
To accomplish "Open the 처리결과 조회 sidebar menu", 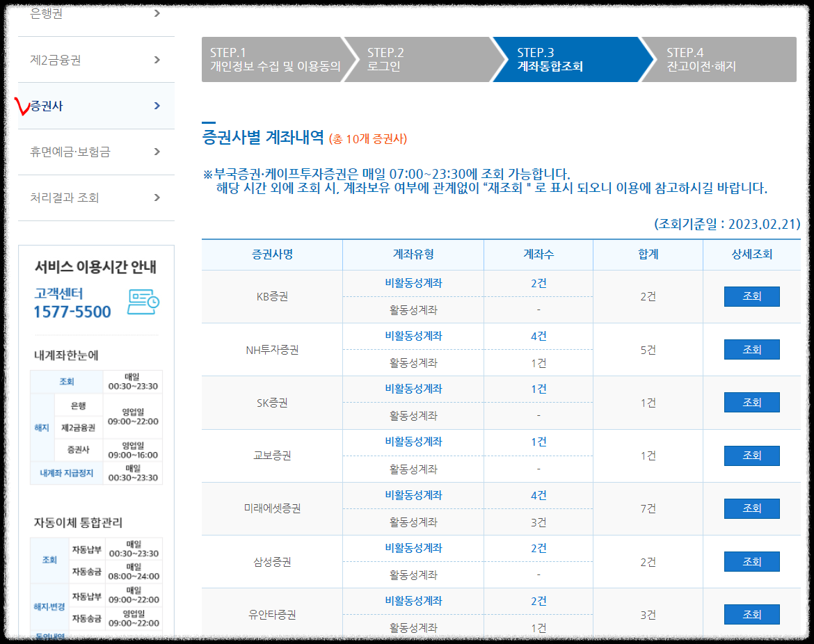I will (96, 198).
